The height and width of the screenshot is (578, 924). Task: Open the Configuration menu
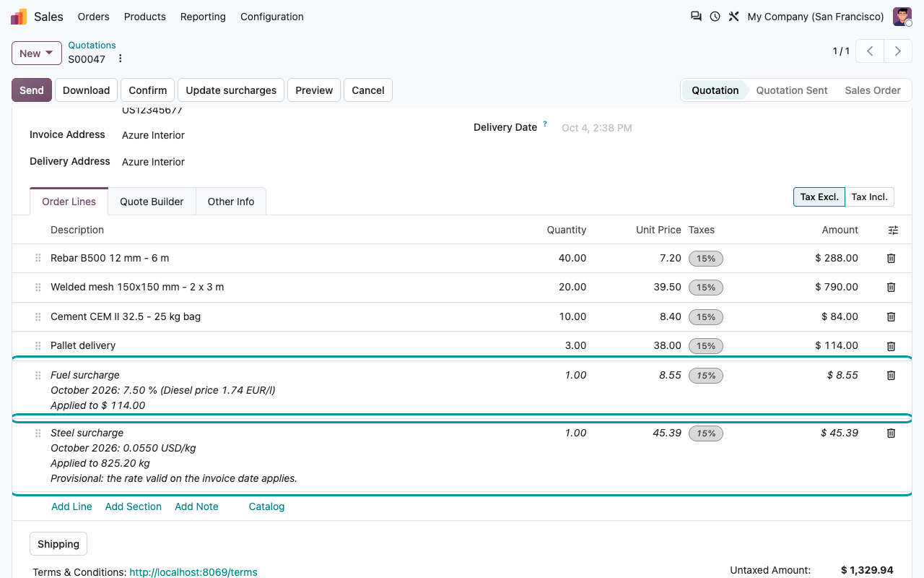tap(272, 17)
